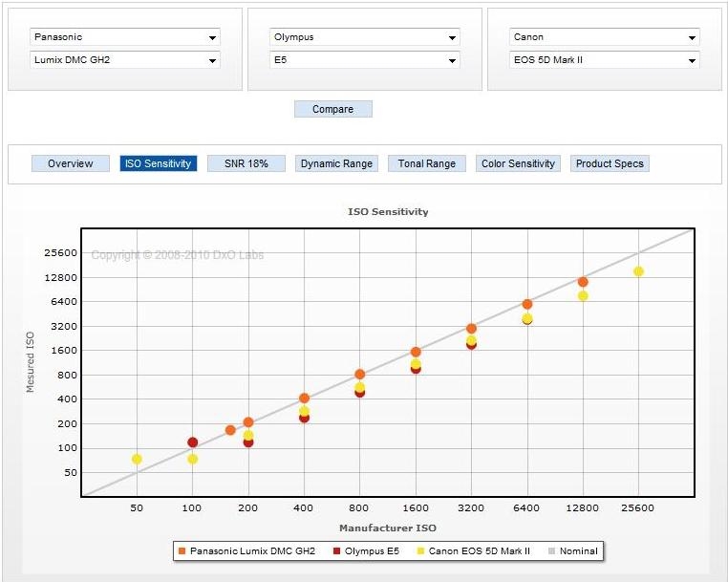Viewport: 728px width, 582px height.
Task: Select the ISO Sensitivity tab
Action: click(159, 163)
